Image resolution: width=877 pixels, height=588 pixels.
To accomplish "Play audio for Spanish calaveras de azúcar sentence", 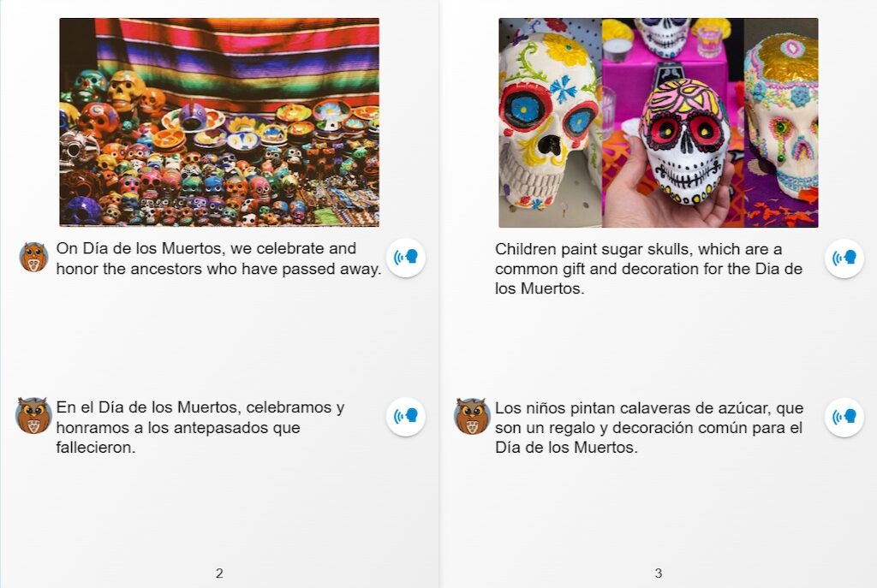I will [844, 417].
